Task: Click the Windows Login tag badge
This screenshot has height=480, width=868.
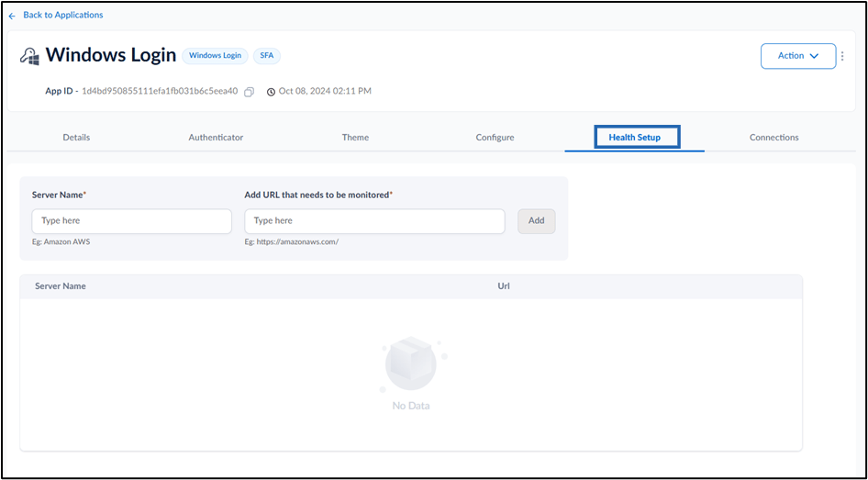Action: coord(215,56)
